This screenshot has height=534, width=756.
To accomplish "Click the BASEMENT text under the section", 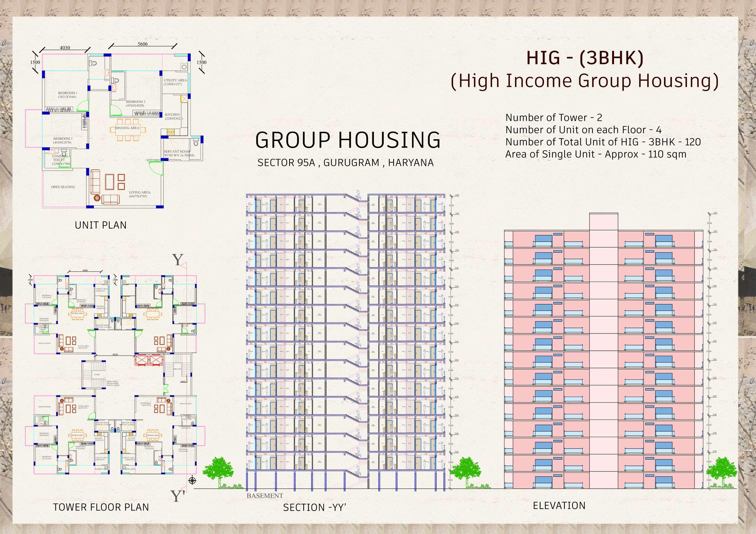I will [x=265, y=496].
